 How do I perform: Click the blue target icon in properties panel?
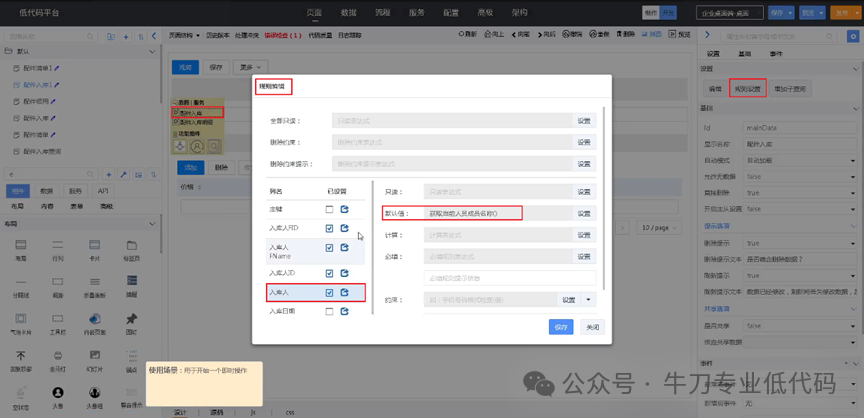pyautogui.click(x=852, y=36)
